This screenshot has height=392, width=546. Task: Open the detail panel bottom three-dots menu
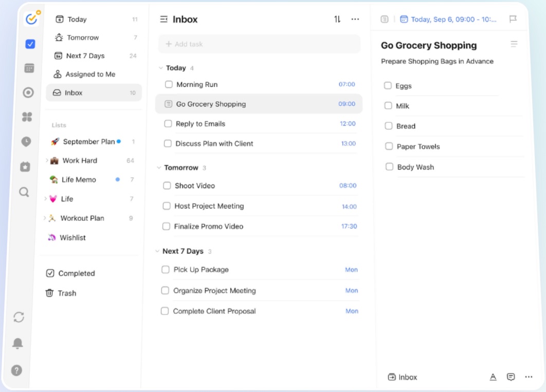point(529,377)
